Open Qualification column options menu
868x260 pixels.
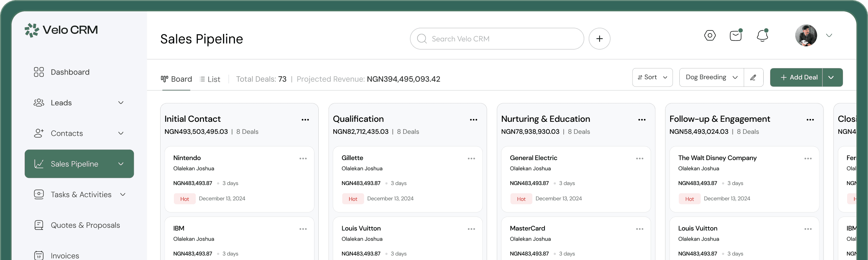coord(474,120)
